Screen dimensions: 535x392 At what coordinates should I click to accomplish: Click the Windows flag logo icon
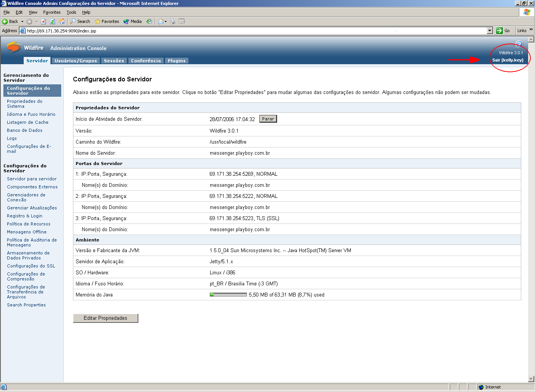click(x=527, y=12)
